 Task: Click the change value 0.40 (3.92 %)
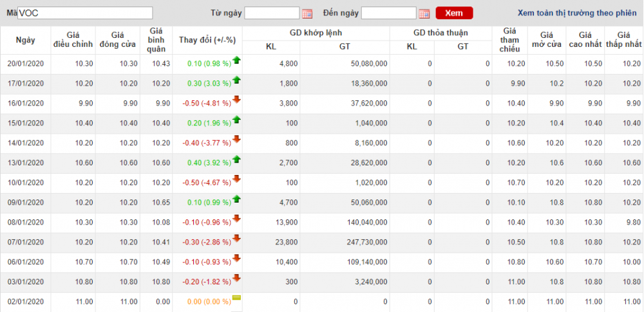(x=209, y=163)
